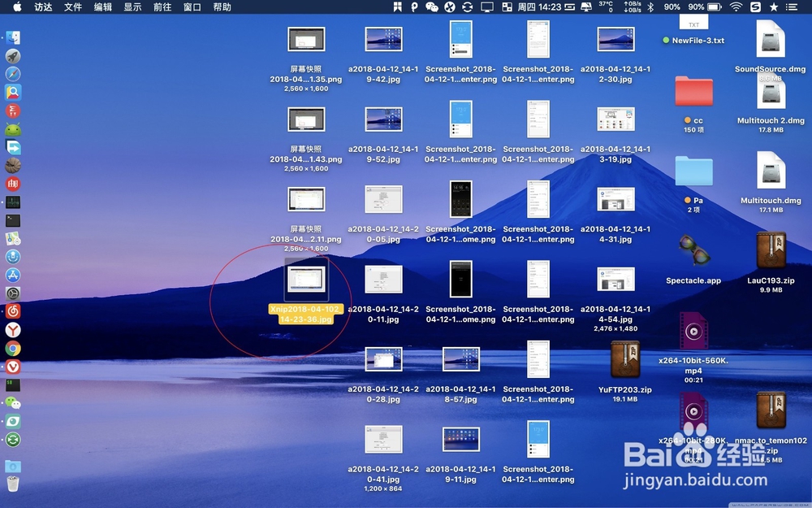The image size is (812, 508).
Task: Open the 帮助 menu
Action: tap(222, 7)
